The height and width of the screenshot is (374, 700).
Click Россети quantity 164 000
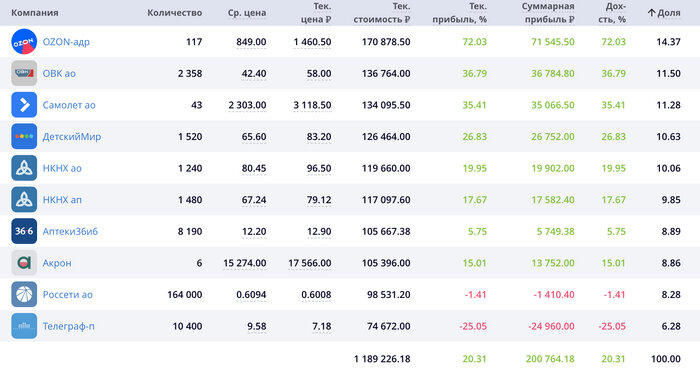tap(185, 295)
